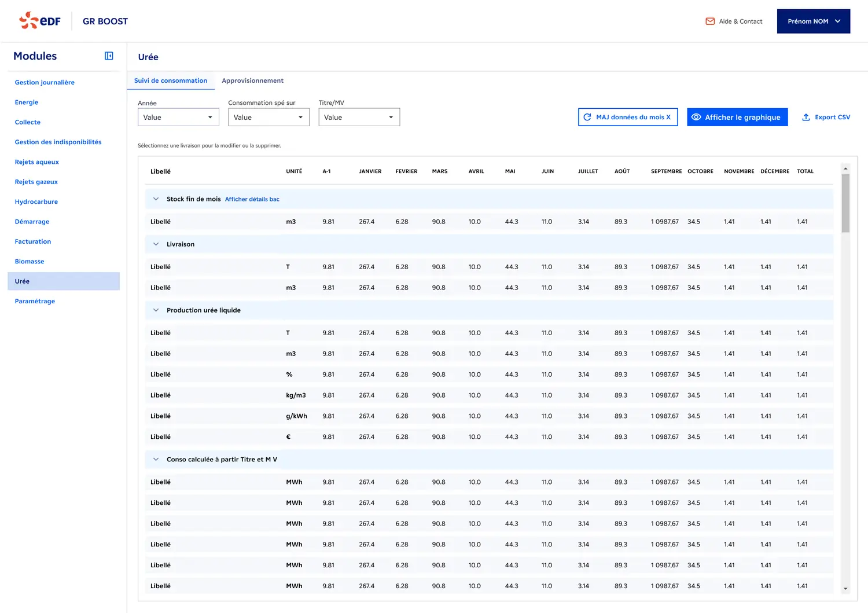Select the Urée module
Viewport: 868px width, 613px height.
click(x=64, y=281)
